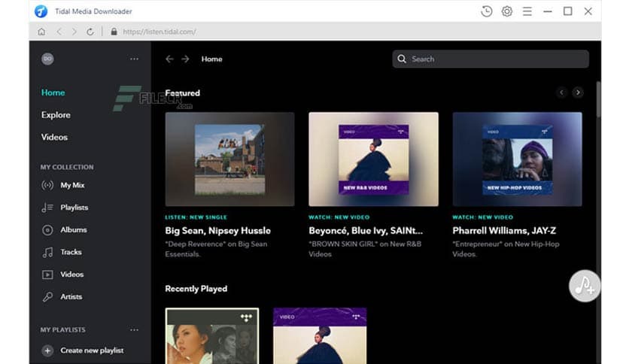Open Recently Played video thumbnail
629x364 pixels.
pos(320,336)
